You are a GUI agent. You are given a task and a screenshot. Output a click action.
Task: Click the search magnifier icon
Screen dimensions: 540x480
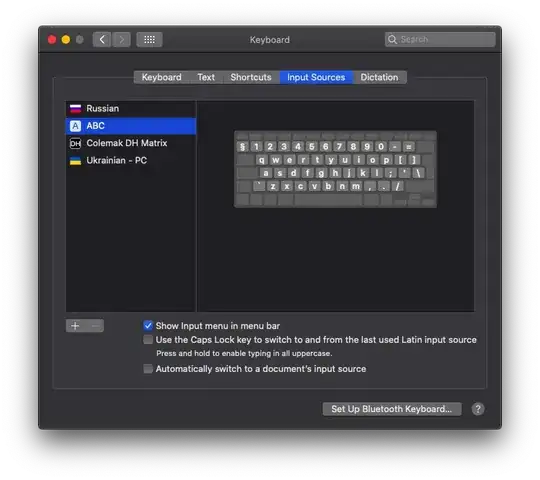coord(392,40)
